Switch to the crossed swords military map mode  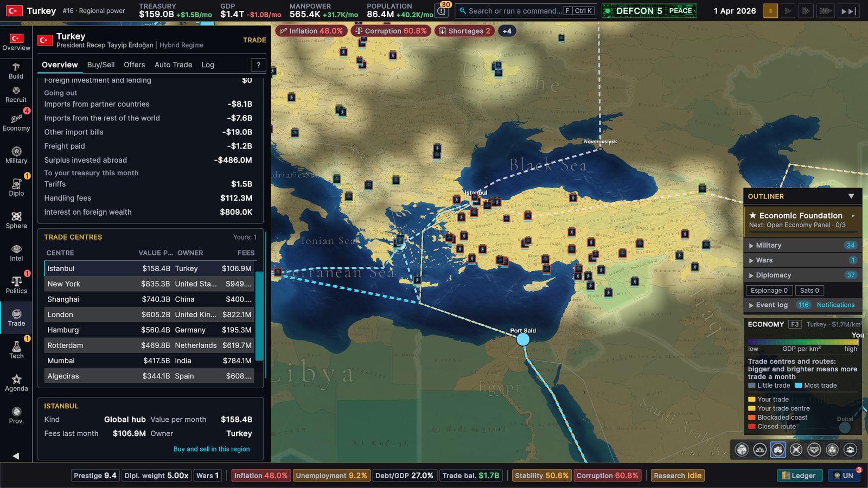click(796, 450)
